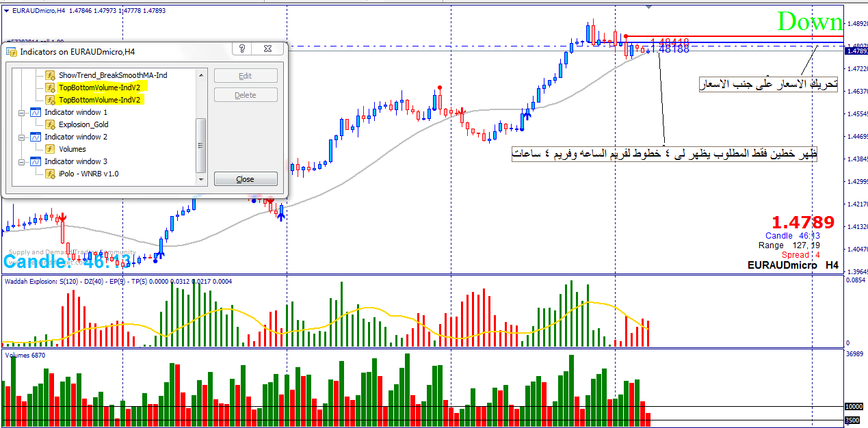
Task: Click the indicator list scrollbar thumb
Action: pyautogui.click(x=200, y=145)
